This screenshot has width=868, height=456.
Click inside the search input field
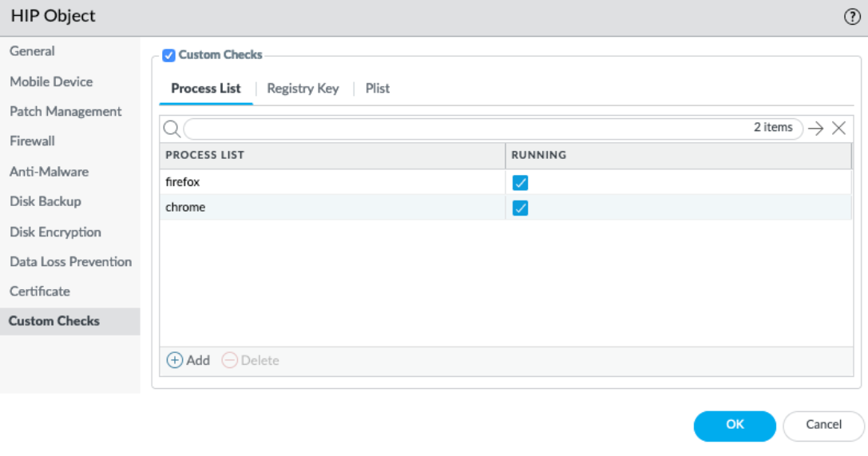click(x=463, y=129)
